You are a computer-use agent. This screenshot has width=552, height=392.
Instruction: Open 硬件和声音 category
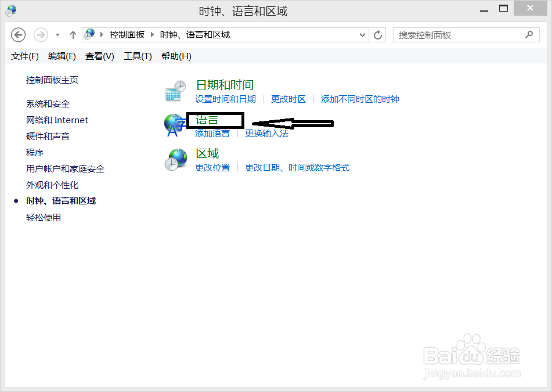[48, 136]
